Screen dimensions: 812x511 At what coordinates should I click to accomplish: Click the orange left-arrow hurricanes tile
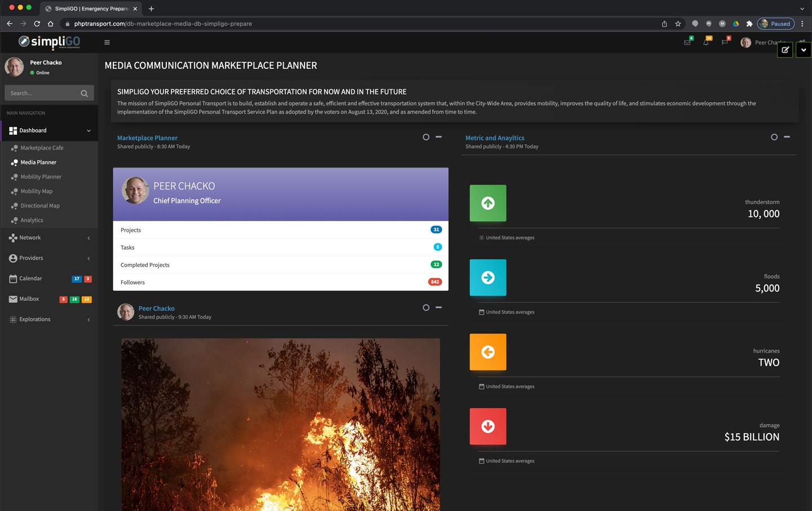(488, 352)
